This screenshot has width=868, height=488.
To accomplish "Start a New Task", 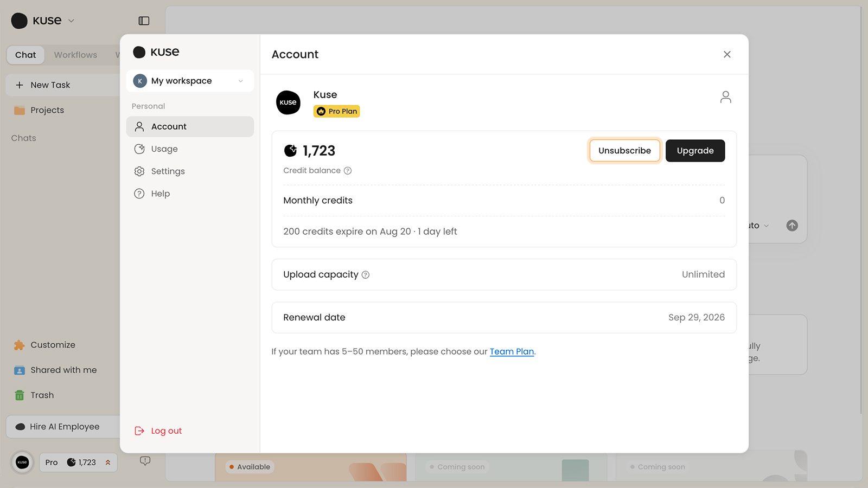I will [x=62, y=85].
